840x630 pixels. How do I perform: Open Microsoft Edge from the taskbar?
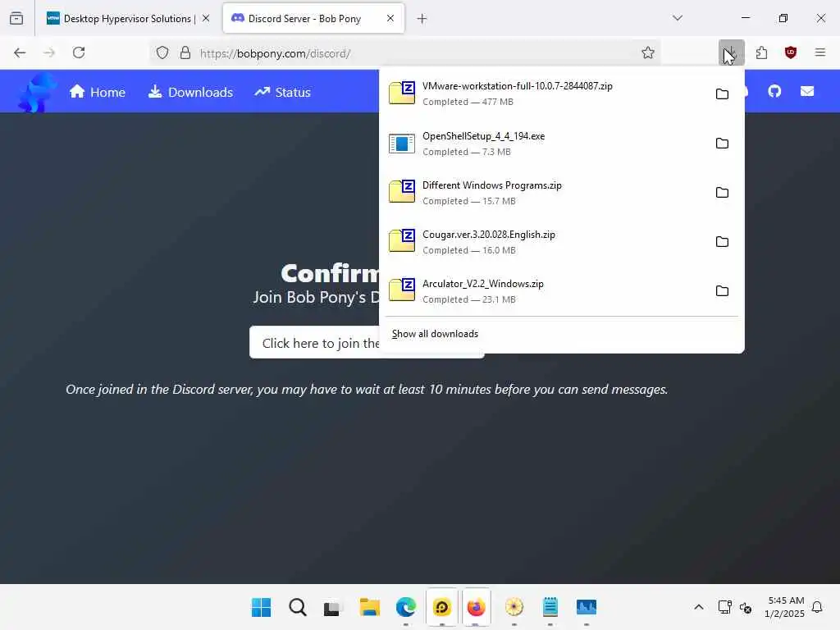[405, 607]
